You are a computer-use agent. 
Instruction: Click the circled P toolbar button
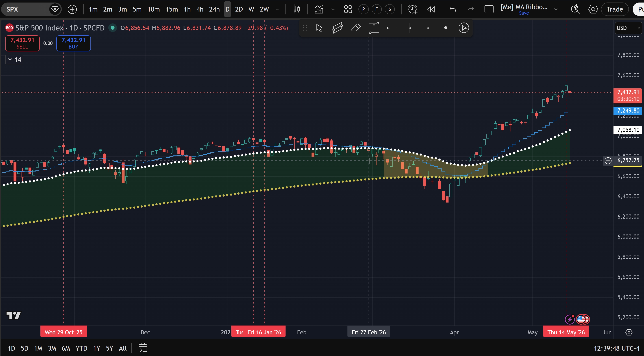pyautogui.click(x=364, y=10)
